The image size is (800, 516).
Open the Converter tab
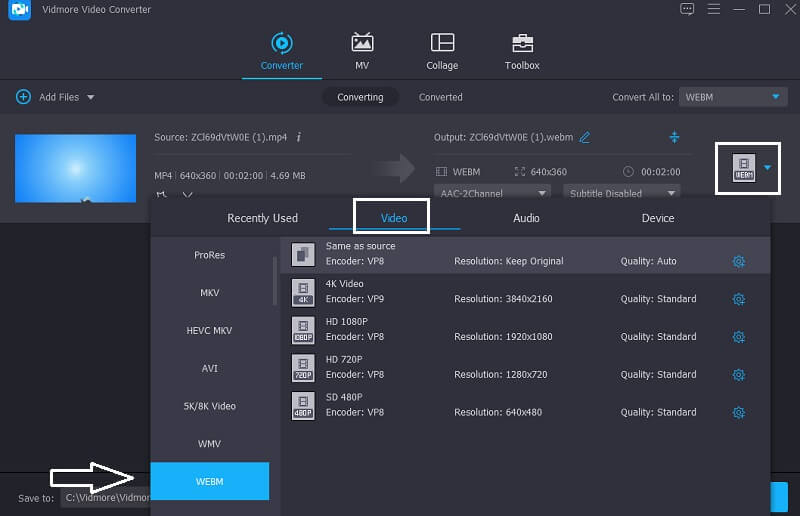pyautogui.click(x=282, y=52)
